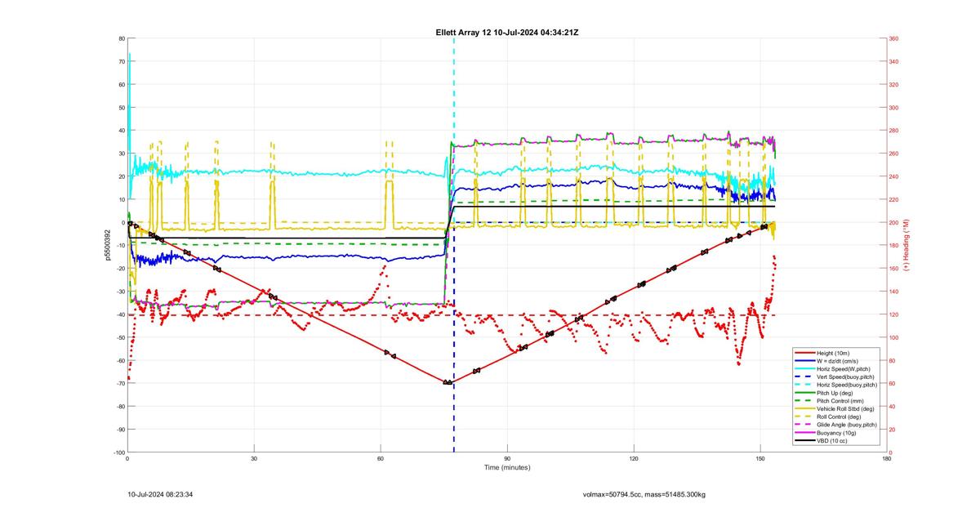Click the triangle markers at the dive's deepest point
The image size is (980, 508).
point(448,382)
